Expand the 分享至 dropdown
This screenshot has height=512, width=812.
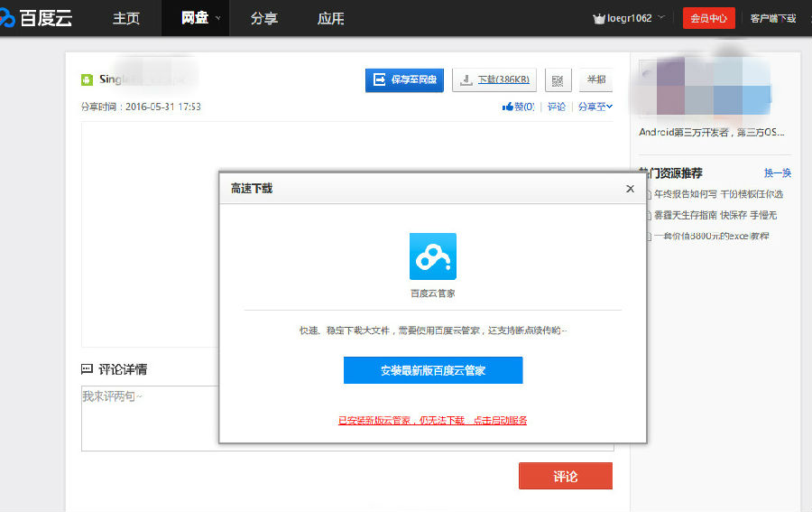click(595, 107)
